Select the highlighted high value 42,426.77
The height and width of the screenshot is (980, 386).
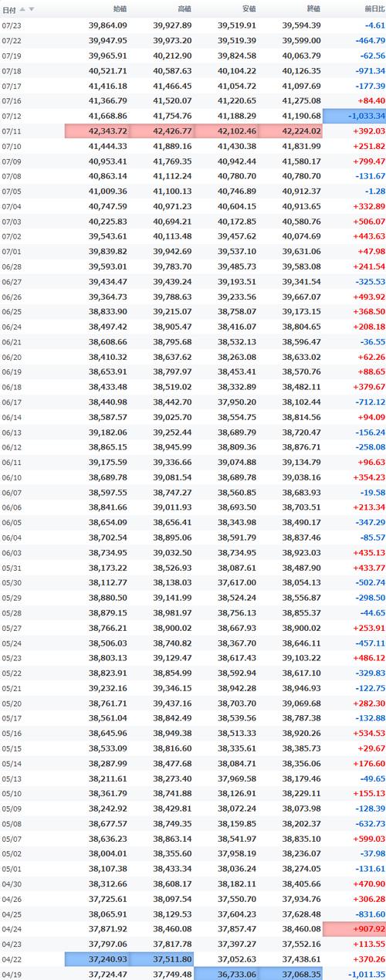[161, 131]
